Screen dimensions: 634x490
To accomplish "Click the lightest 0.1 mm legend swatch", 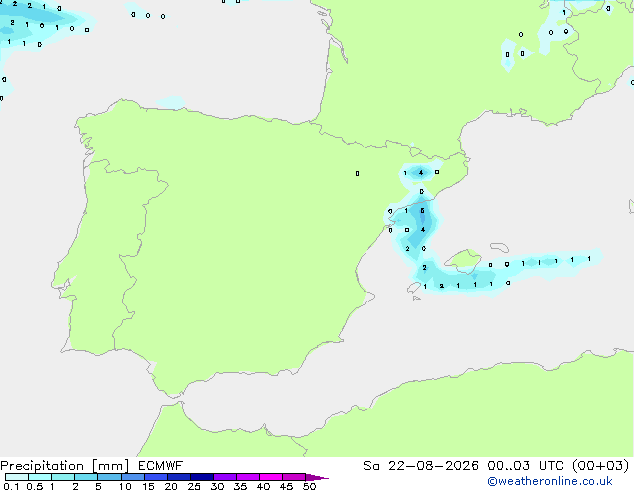I will click(x=17, y=477).
